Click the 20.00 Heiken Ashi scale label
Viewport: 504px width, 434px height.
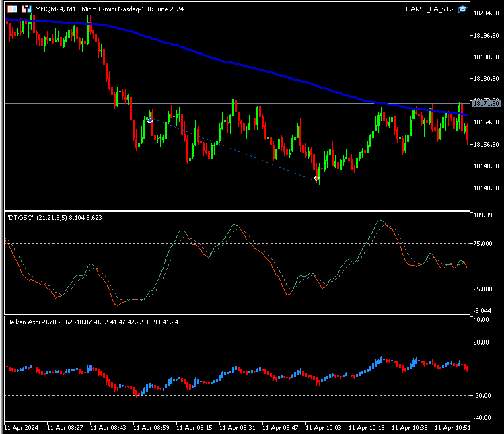(481, 342)
